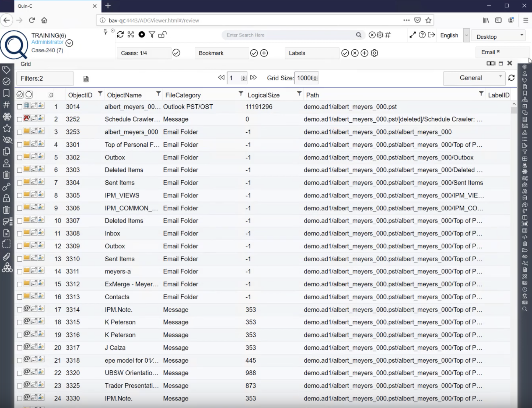
Task: Click the magnifier search icon in search box
Action: click(359, 35)
